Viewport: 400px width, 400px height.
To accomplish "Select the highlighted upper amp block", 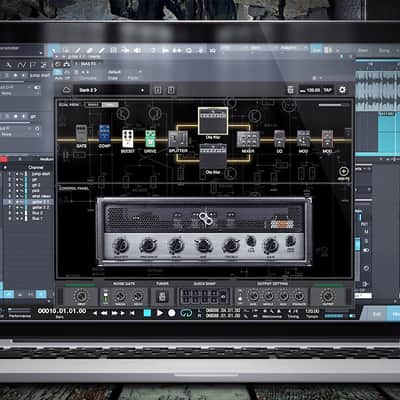I will pos(213,121).
